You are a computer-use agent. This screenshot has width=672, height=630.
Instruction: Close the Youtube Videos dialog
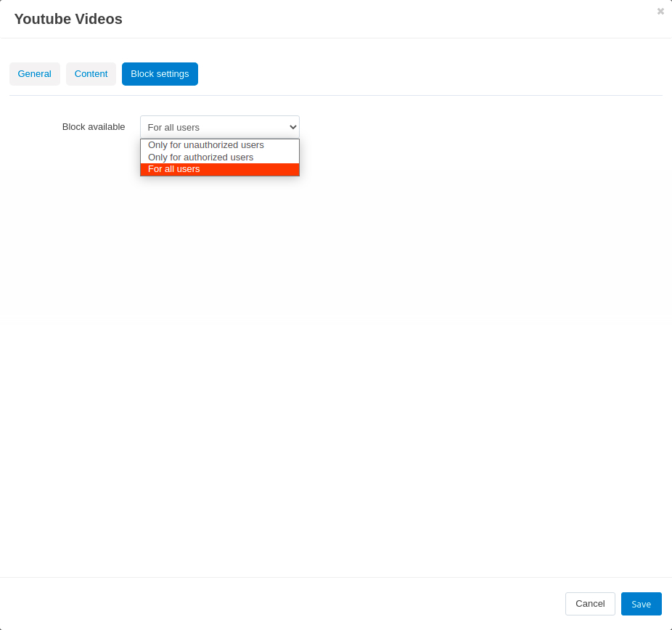(660, 12)
